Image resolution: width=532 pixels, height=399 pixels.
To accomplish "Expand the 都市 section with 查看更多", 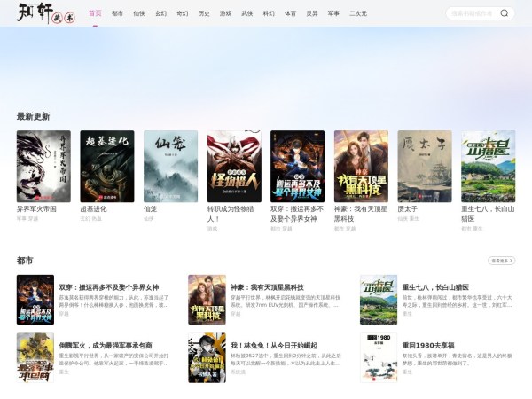I will click(x=501, y=261).
